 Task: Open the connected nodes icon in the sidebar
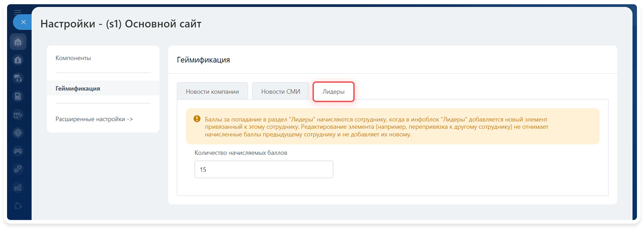(18, 206)
